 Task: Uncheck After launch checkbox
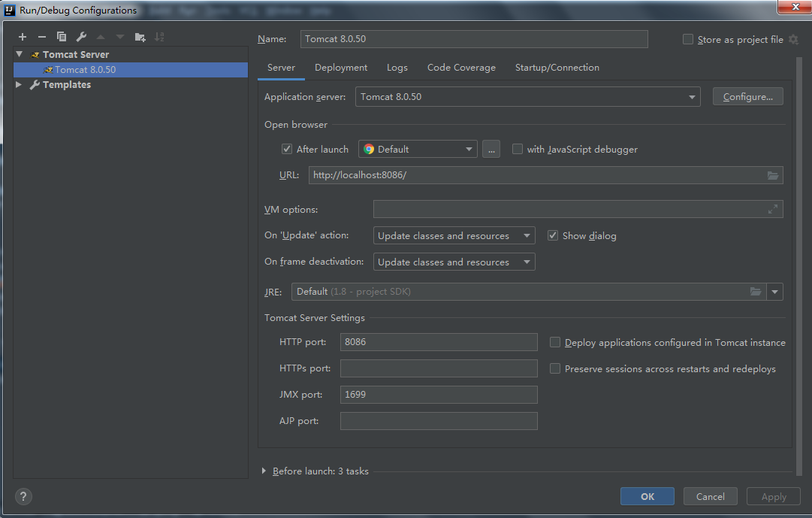click(x=286, y=150)
